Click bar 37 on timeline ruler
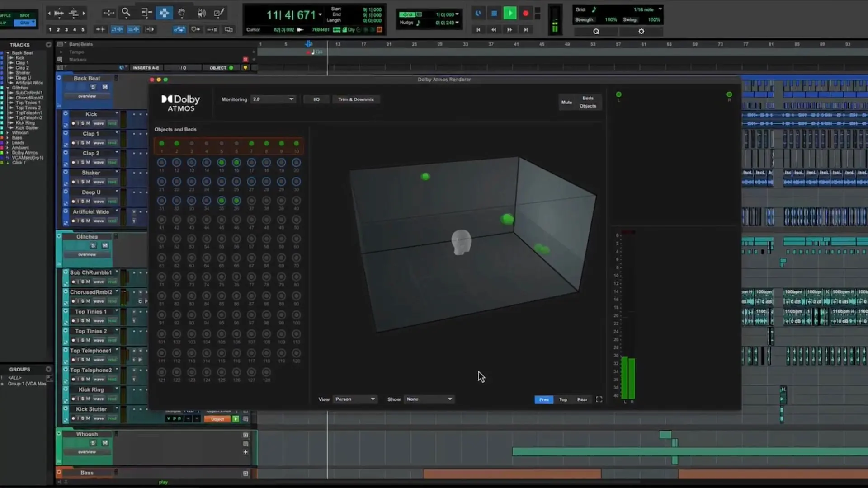This screenshot has height=488, width=868. point(491,44)
